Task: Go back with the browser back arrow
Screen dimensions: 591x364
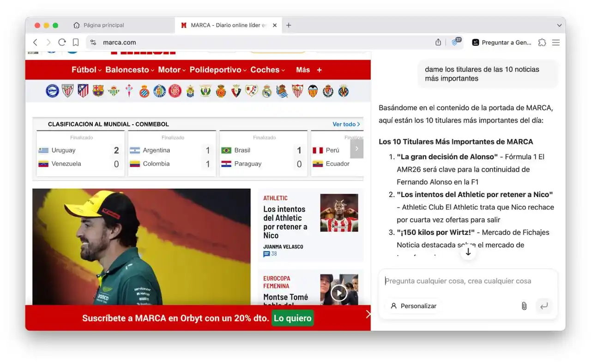Action: click(x=35, y=42)
